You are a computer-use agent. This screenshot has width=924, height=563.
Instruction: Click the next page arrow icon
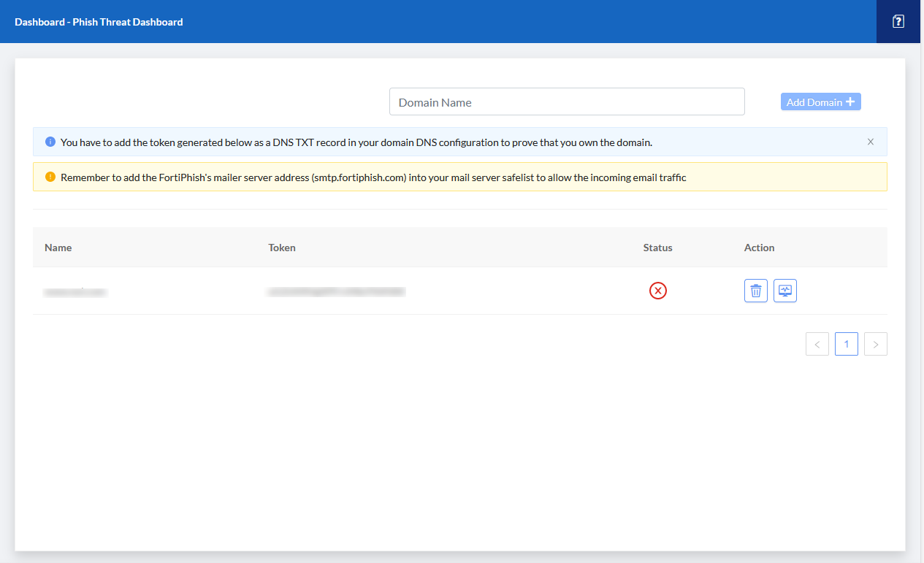coord(875,343)
